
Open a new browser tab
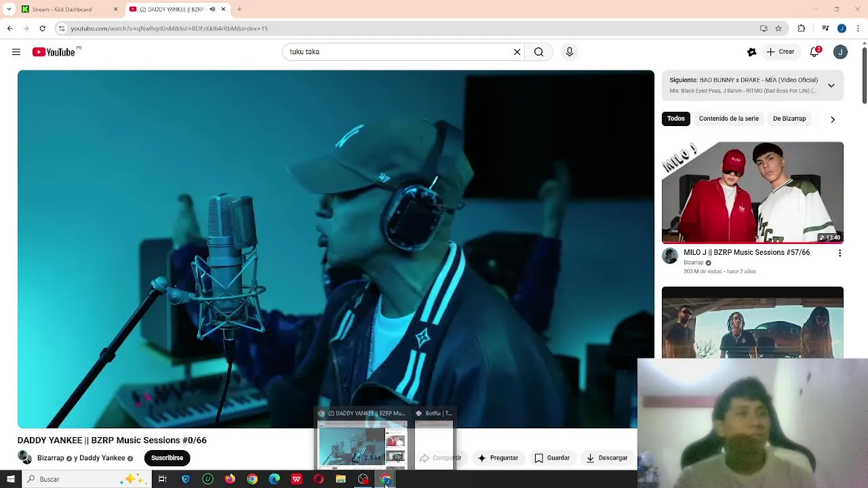[239, 9]
